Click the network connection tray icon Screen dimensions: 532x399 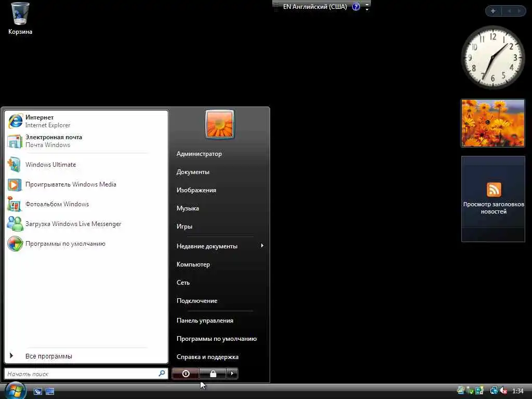[x=494, y=391]
